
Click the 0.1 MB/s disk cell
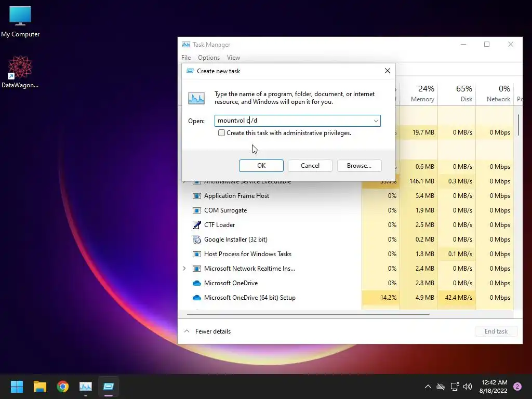(x=457, y=254)
